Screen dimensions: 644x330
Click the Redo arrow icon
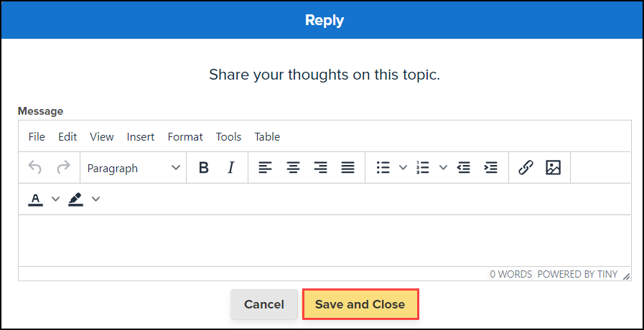point(63,168)
